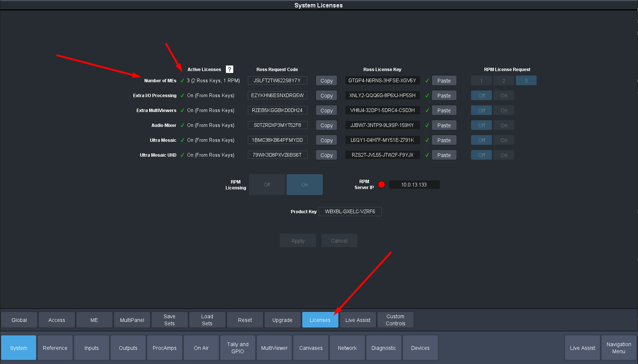Set Extra MultiViewers RPM request Off
Screen dimensions: 638x364
click(481, 110)
